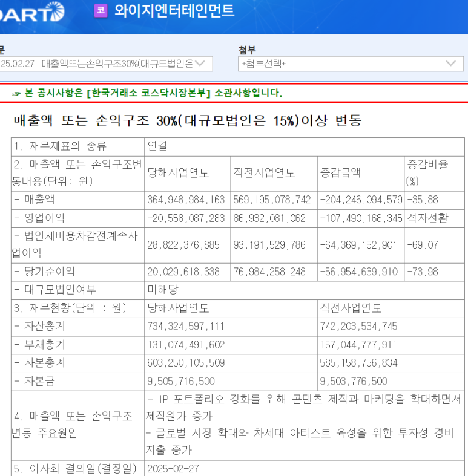Select operating profit change -107,490,168,345
The width and height of the screenshot is (468, 476).
(361, 218)
